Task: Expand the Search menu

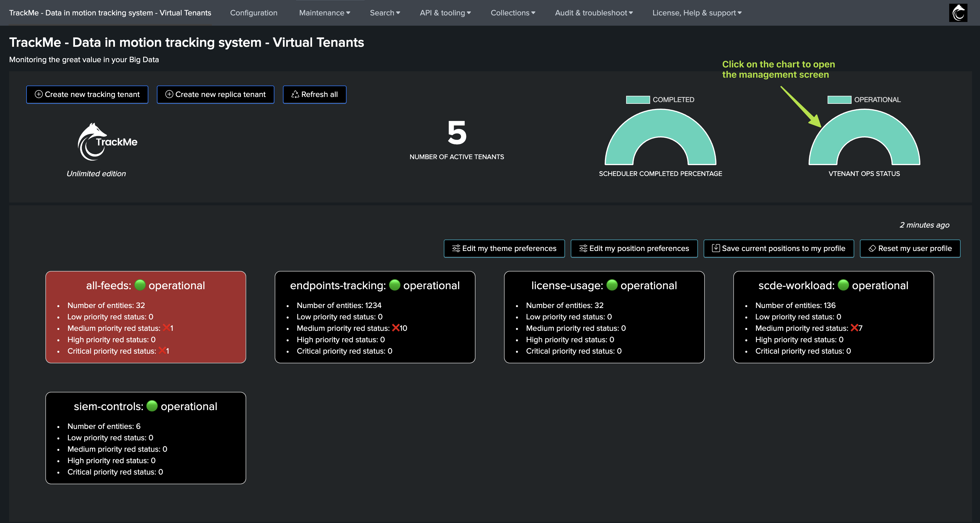Action: [x=385, y=13]
